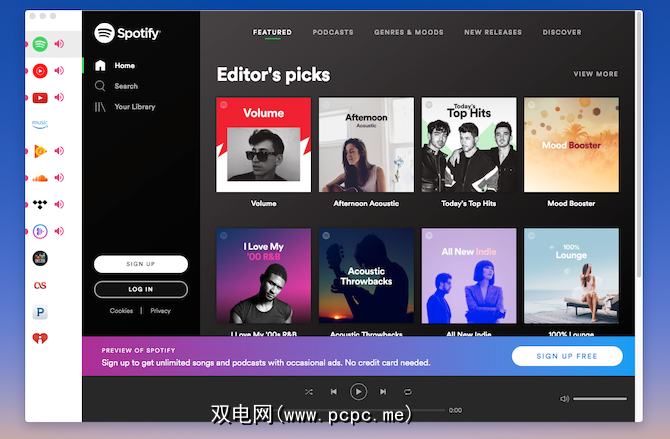Select Home in the Spotify menu
Screen dimensions: 670x439
(x=125, y=65)
